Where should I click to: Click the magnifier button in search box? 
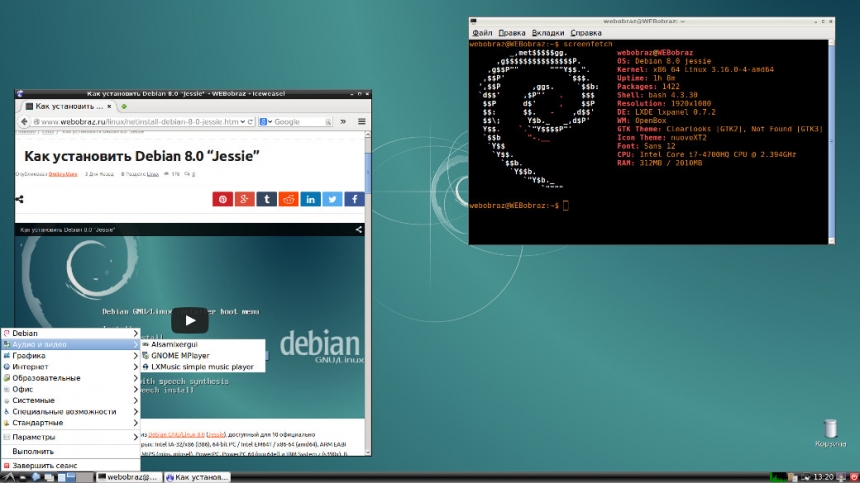click(x=329, y=122)
